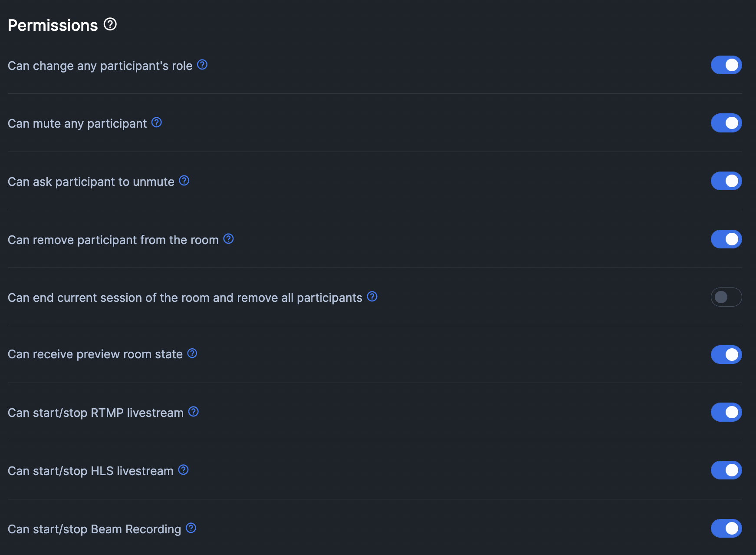Click the Permissions section heading
The height and width of the screenshot is (555, 756).
53,25
